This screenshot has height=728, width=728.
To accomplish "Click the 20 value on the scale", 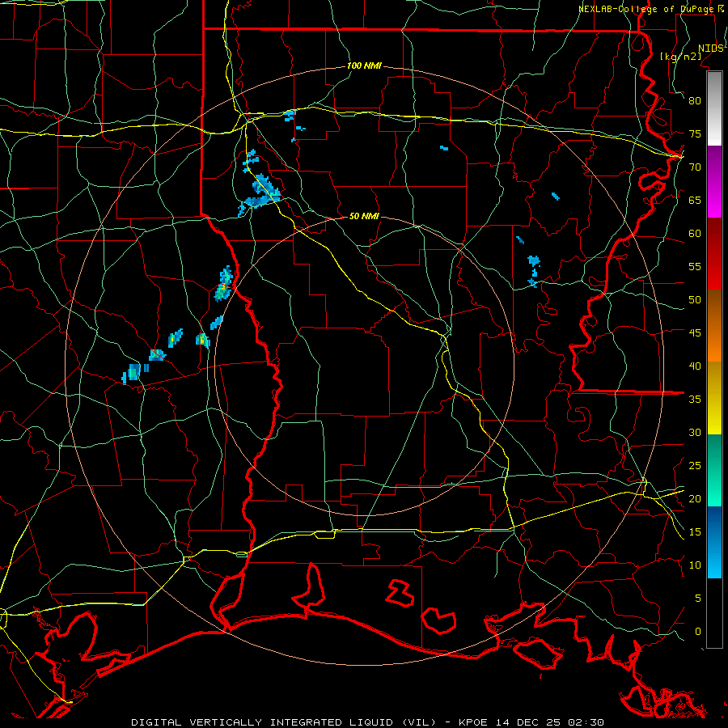I will 695,498.
